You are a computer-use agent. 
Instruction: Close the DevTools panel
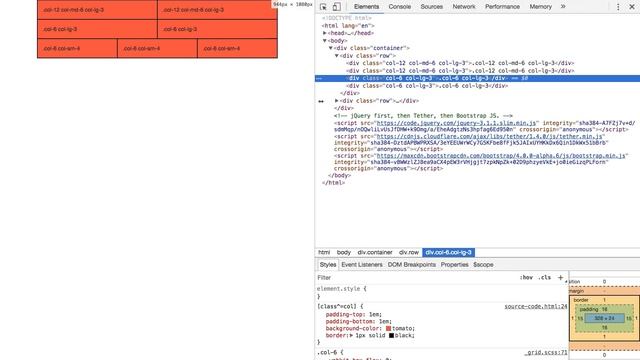click(632, 7)
